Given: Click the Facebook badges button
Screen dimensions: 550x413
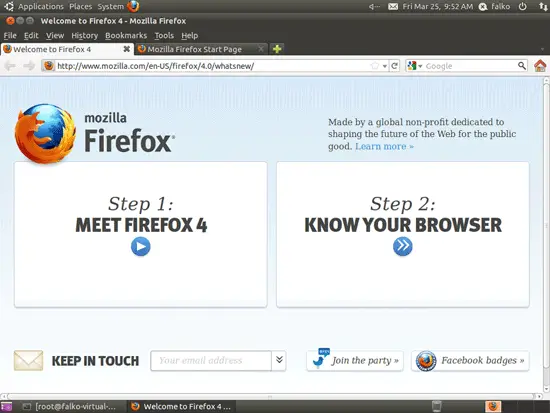Looking at the screenshot, I should click(470, 361).
